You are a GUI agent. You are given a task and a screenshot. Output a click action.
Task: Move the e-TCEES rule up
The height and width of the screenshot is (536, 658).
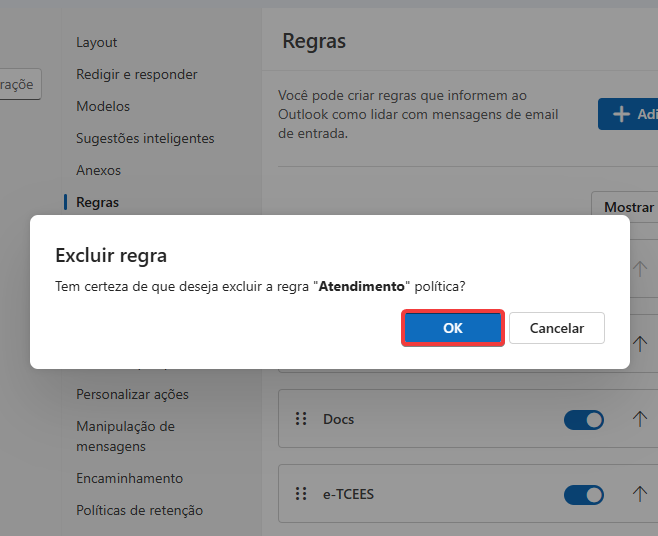tap(640, 494)
